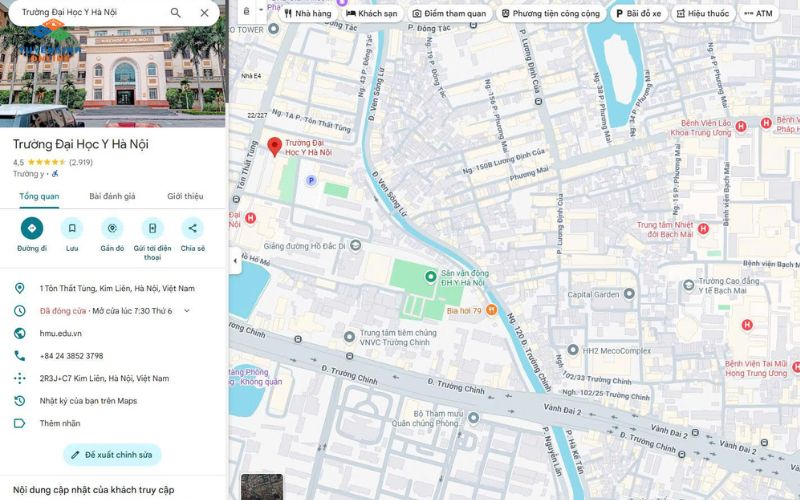Switch to the Bài đánh giá tab
This screenshot has height=500, width=800.
[112, 196]
